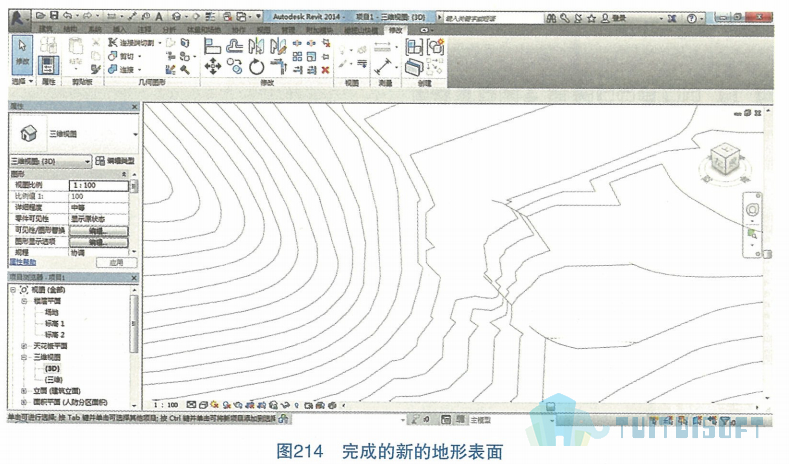The width and height of the screenshot is (789, 464).
Task: Select the {3D} view in Project Browser
Action: pos(52,368)
